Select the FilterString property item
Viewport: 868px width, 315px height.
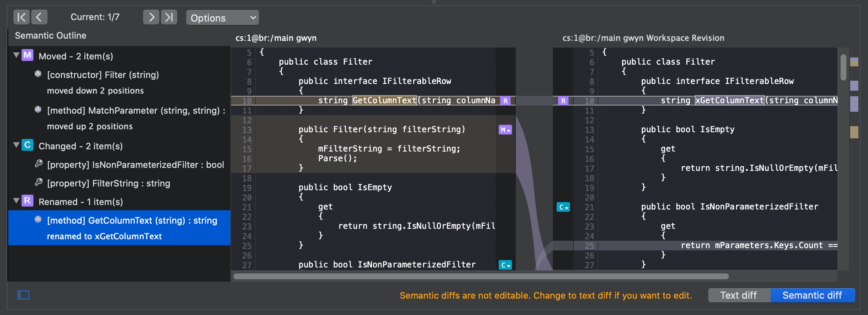[x=119, y=183]
